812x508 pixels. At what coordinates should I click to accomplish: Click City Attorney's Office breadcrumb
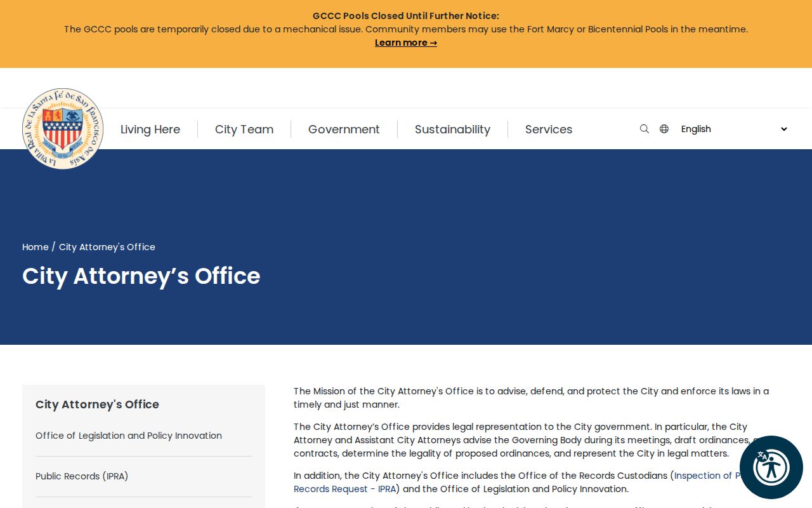pyautogui.click(x=107, y=247)
